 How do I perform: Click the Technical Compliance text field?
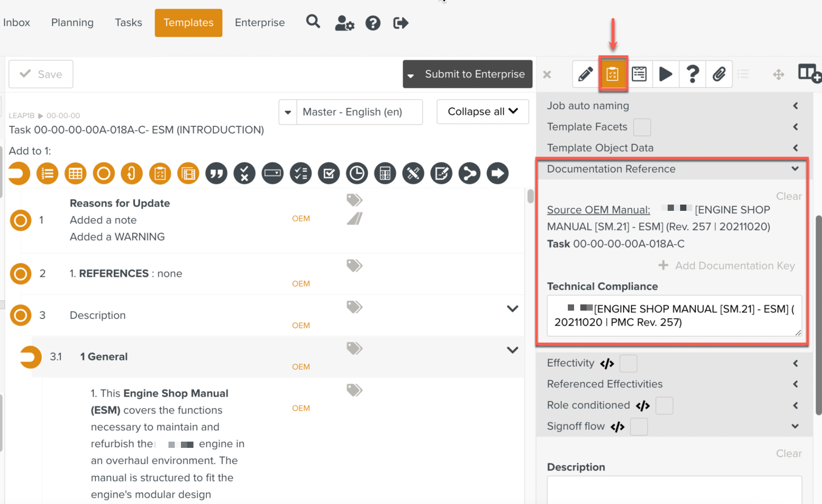(674, 316)
